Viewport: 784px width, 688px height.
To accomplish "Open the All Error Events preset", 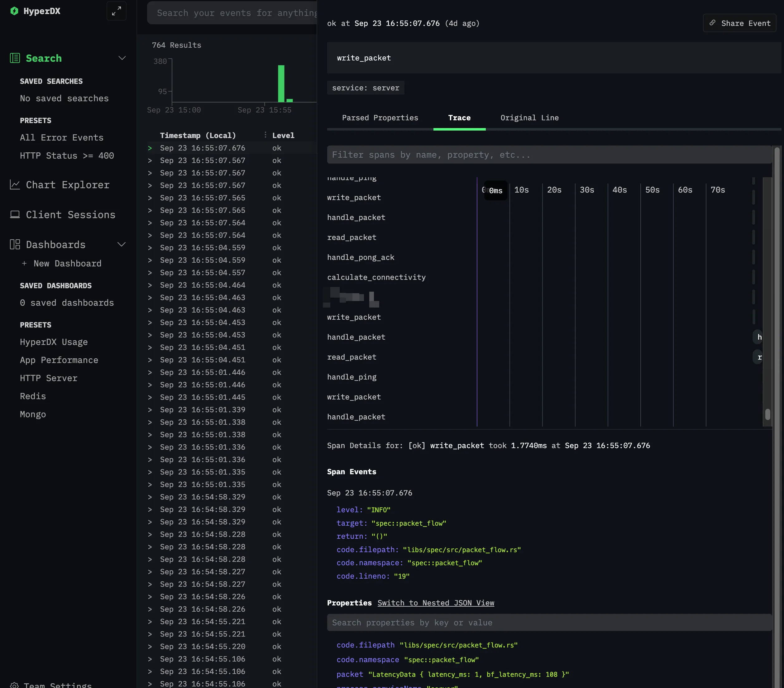I will 61,138.
